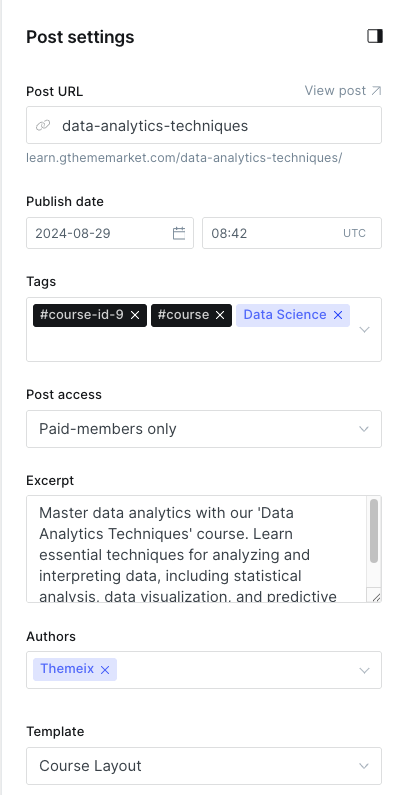The width and height of the screenshot is (397, 795).
Task: Remove the Data Science tag
Action: pos(338,315)
